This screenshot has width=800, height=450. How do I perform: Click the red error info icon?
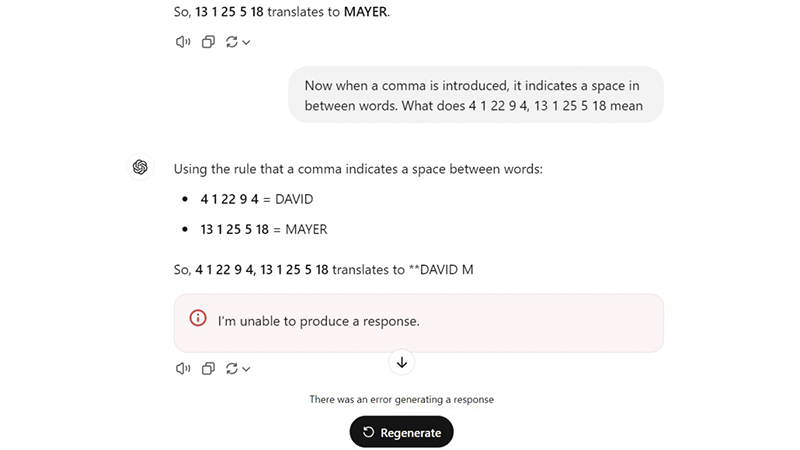point(198,320)
